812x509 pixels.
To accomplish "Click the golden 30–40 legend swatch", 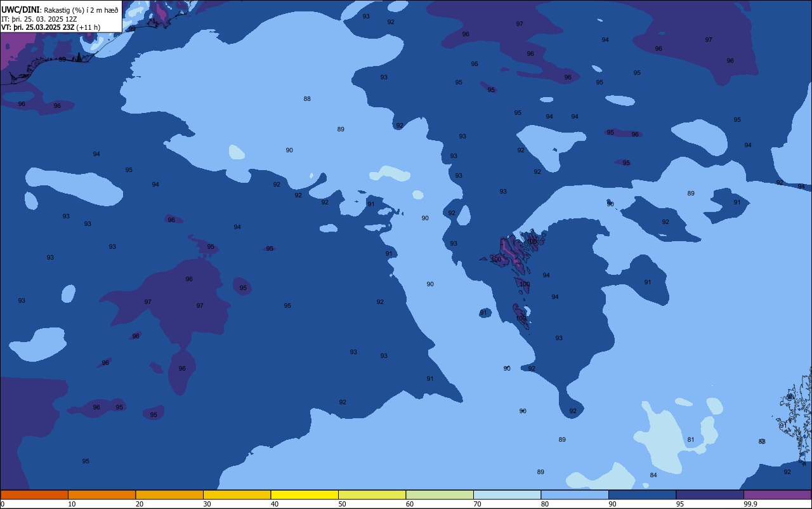I will pyautogui.click(x=237, y=494).
